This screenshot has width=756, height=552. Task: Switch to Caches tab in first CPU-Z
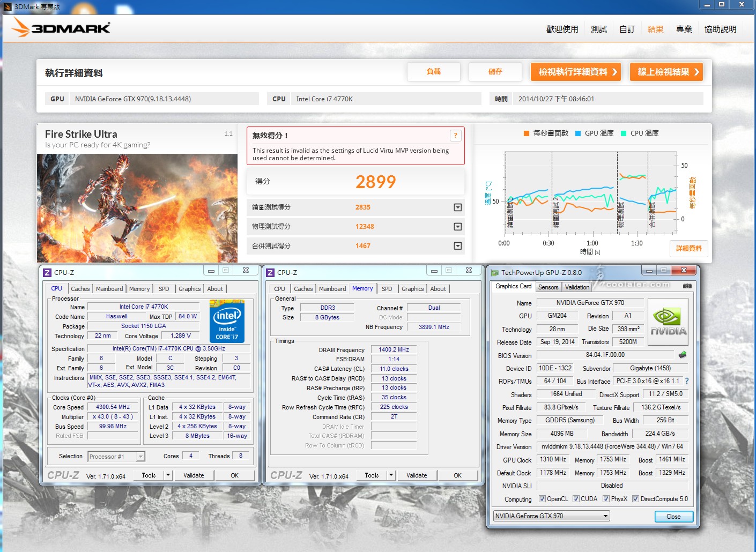point(80,289)
